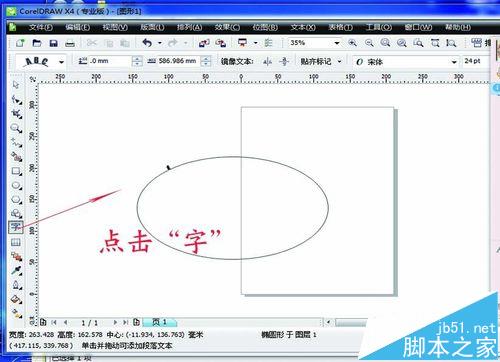Select the Interactive Blend tool

point(16,256)
